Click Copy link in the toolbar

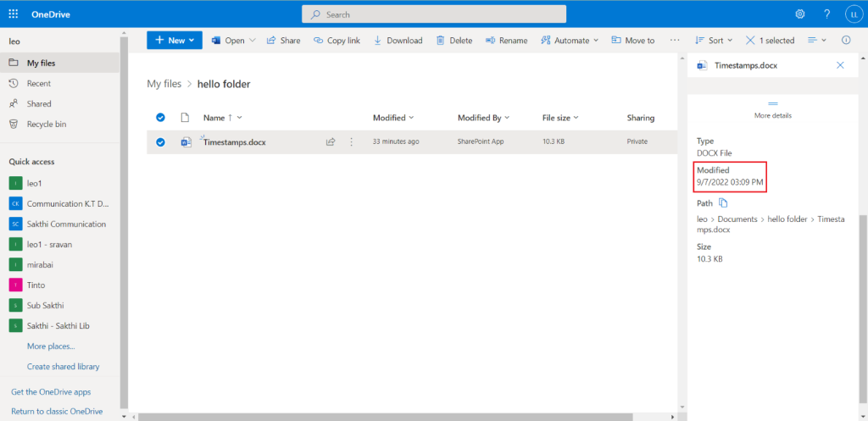point(337,41)
